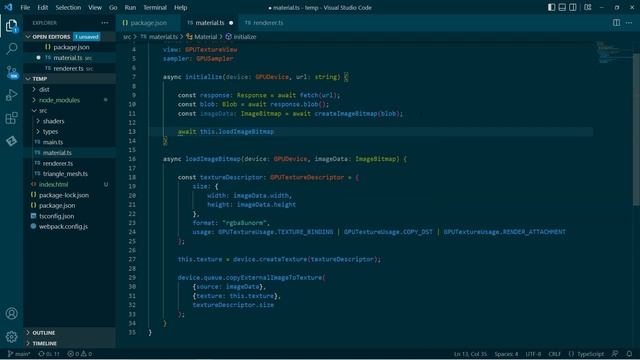Toggle bottom panel layout icon
Image resolution: width=640 pixels, height=360 pixels.
[x=562, y=7]
